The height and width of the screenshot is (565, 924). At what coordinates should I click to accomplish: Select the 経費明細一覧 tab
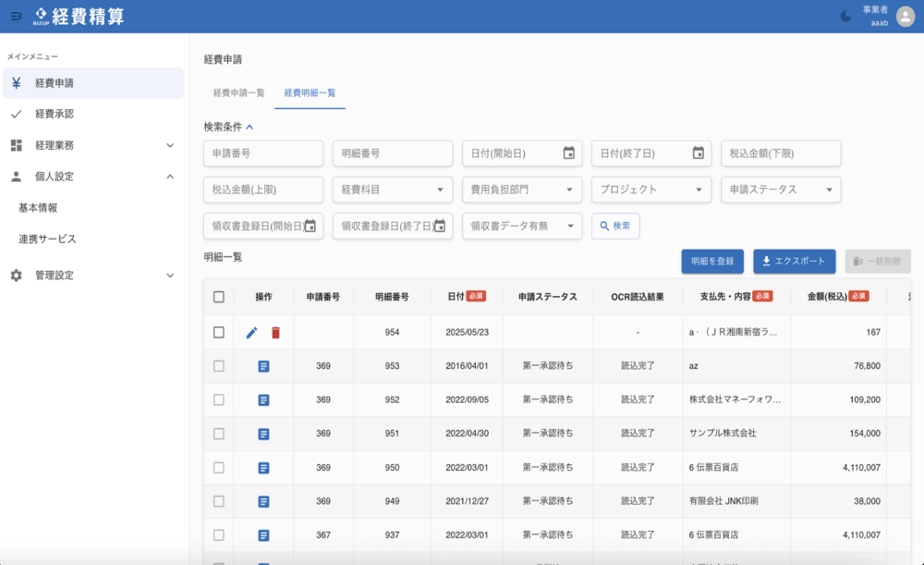(x=310, y=93)
